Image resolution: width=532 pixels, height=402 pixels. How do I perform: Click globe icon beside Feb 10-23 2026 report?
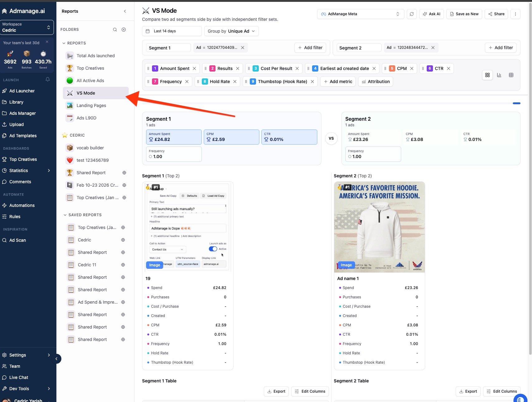click(124, 185)
